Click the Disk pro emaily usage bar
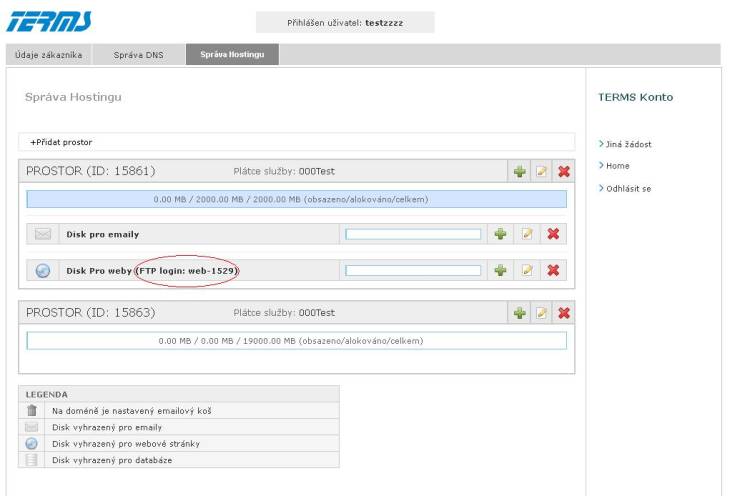 [413, 234]
